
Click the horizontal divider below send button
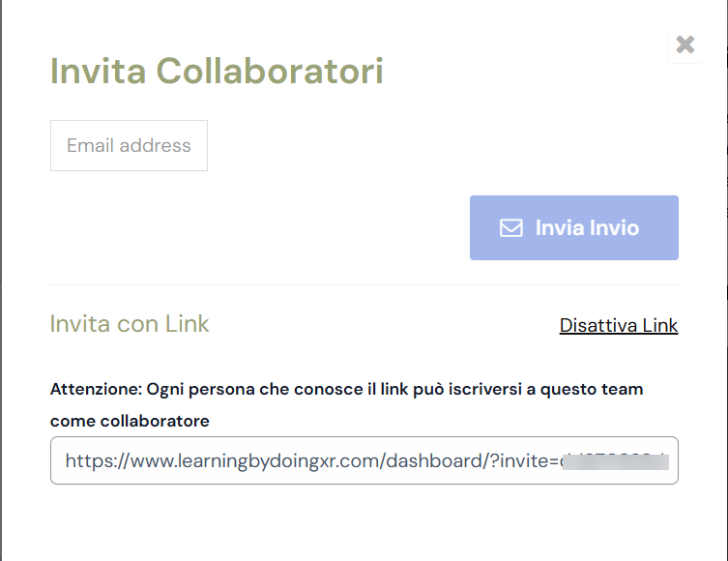[x=364, y=284]
